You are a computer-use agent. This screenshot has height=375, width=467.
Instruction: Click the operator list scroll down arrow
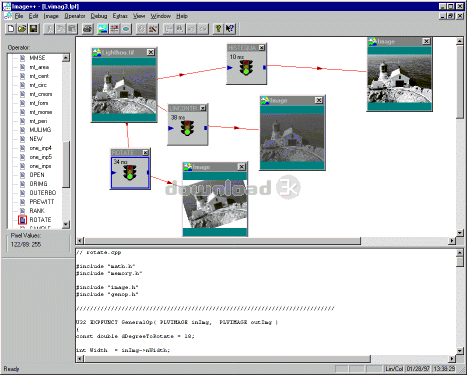coord(66,224)
